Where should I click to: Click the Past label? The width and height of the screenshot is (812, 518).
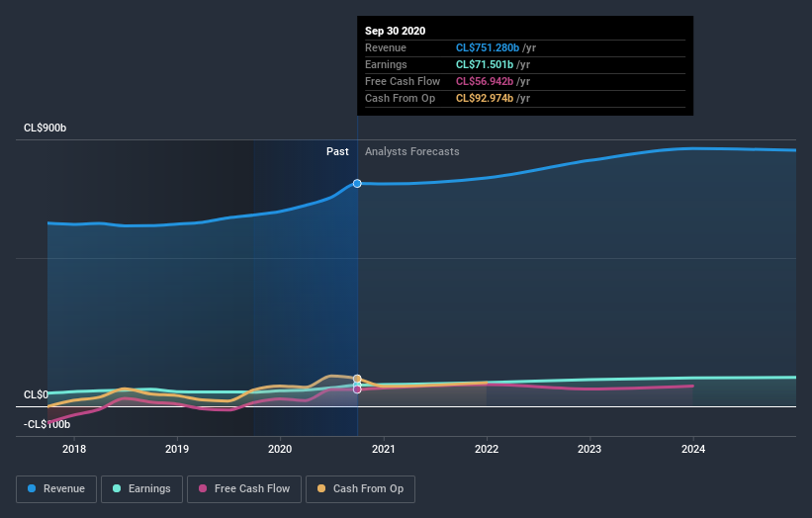tap(337, 151)
